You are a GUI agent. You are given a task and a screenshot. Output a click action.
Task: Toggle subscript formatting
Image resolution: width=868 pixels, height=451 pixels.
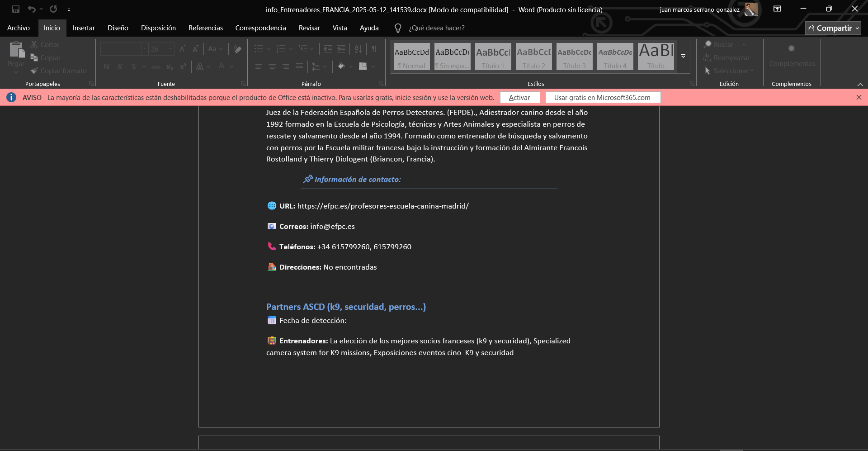tap(170, 67)
